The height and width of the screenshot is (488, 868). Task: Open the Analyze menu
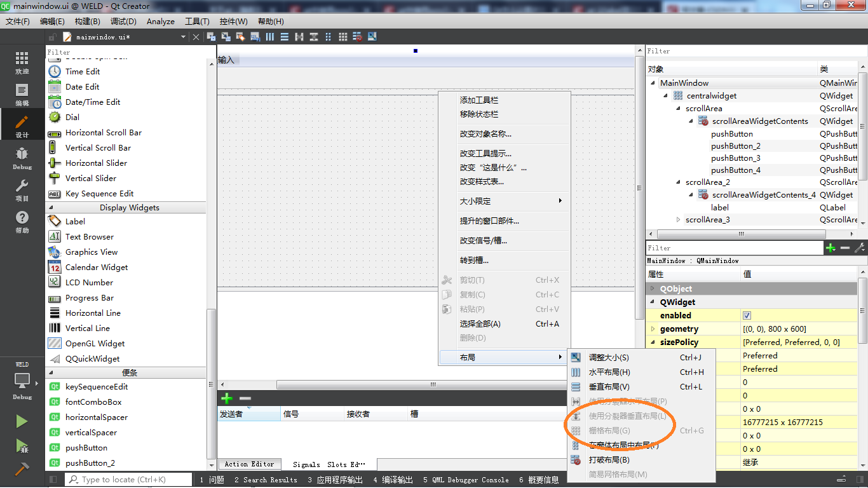point(161,21)
